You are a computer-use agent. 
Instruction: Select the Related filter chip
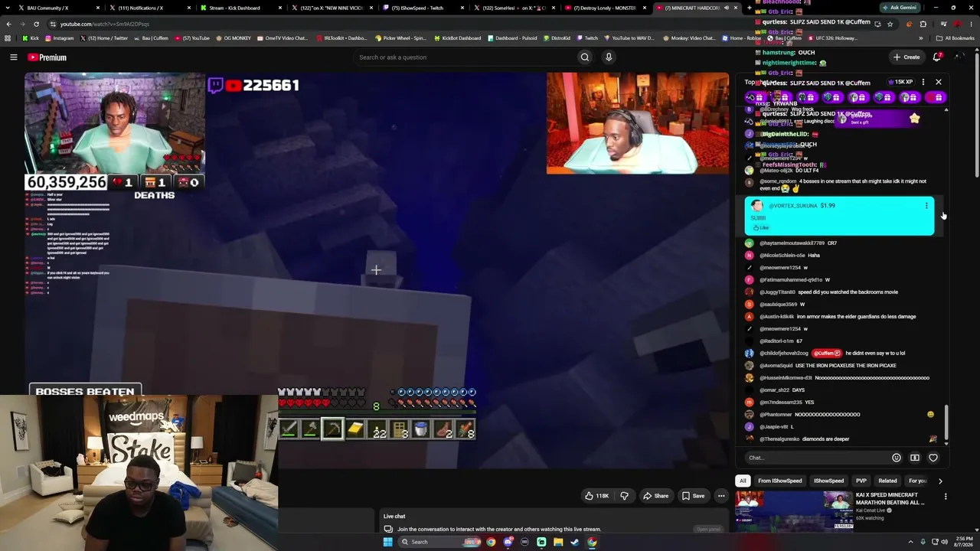888,481
